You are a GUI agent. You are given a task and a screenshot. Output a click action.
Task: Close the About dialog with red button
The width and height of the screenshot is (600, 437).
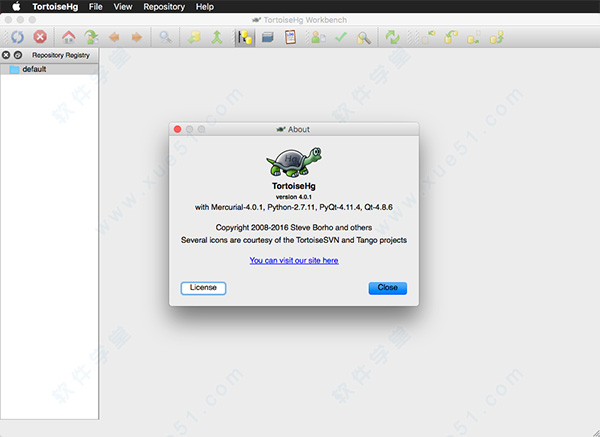[177, 129]
